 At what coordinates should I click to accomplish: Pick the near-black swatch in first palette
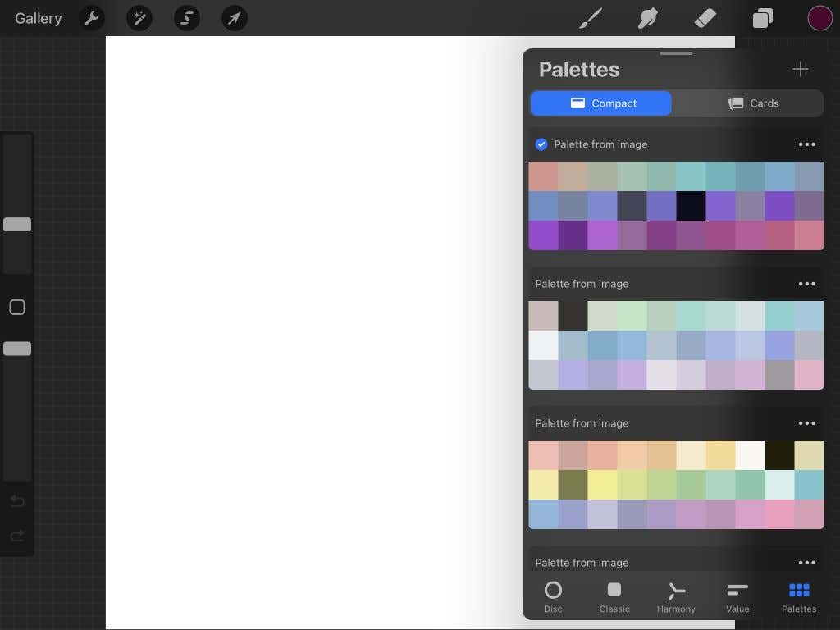coord(691,206)
